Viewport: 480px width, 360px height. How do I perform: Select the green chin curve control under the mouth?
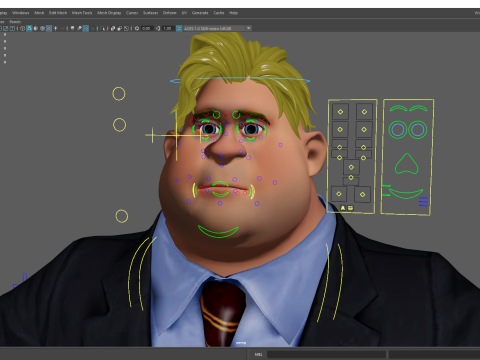218,232
